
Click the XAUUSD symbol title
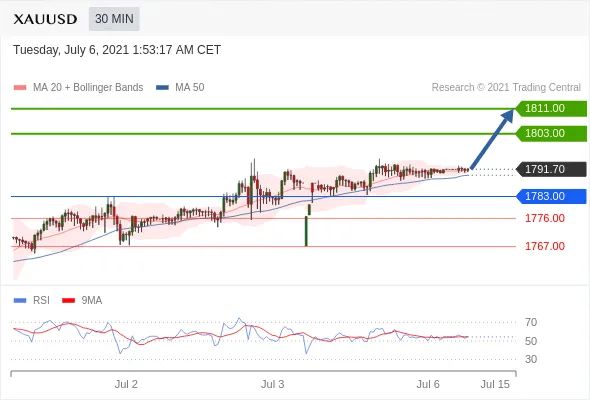45,19
